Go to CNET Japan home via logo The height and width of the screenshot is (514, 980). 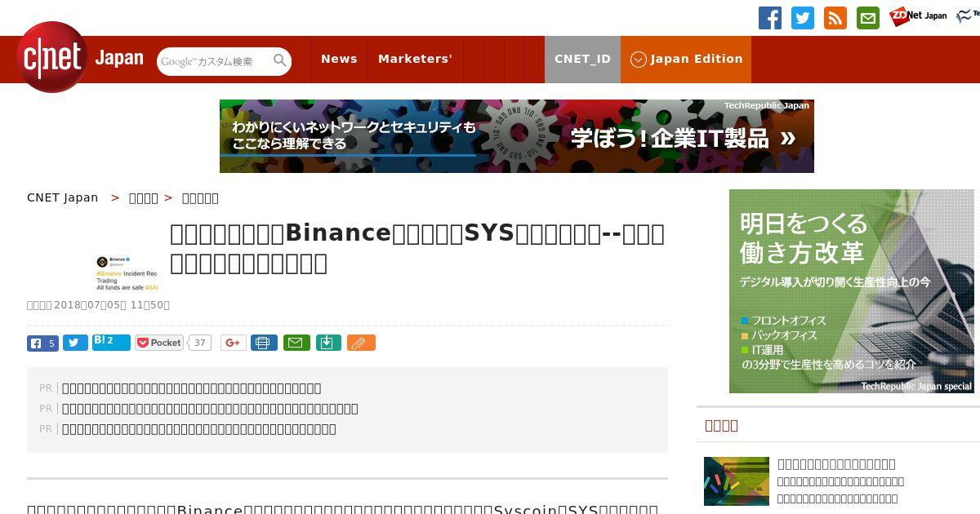coord(80,57)
